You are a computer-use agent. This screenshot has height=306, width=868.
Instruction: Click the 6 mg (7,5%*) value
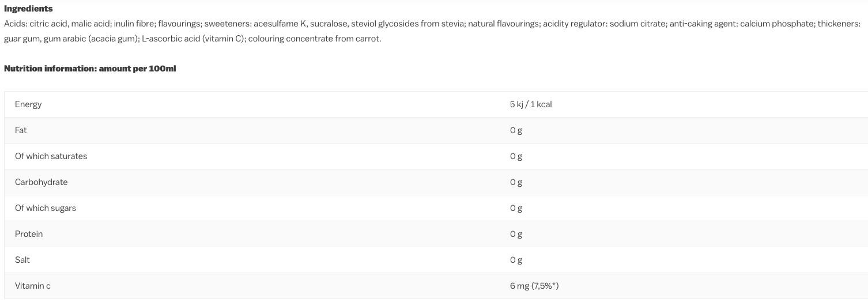coord(534,286)
